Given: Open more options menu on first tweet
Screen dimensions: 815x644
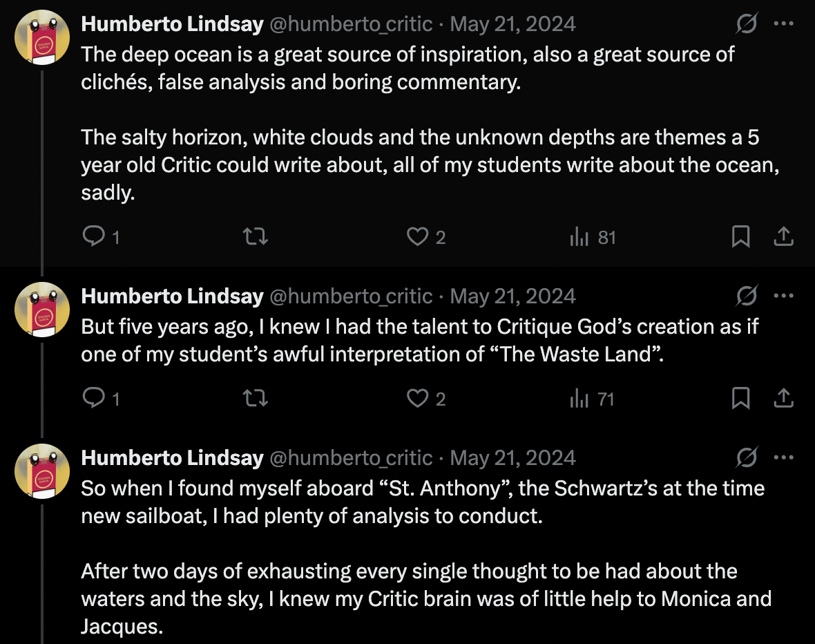Looking at the screenshot, I should tap(784, 23).
